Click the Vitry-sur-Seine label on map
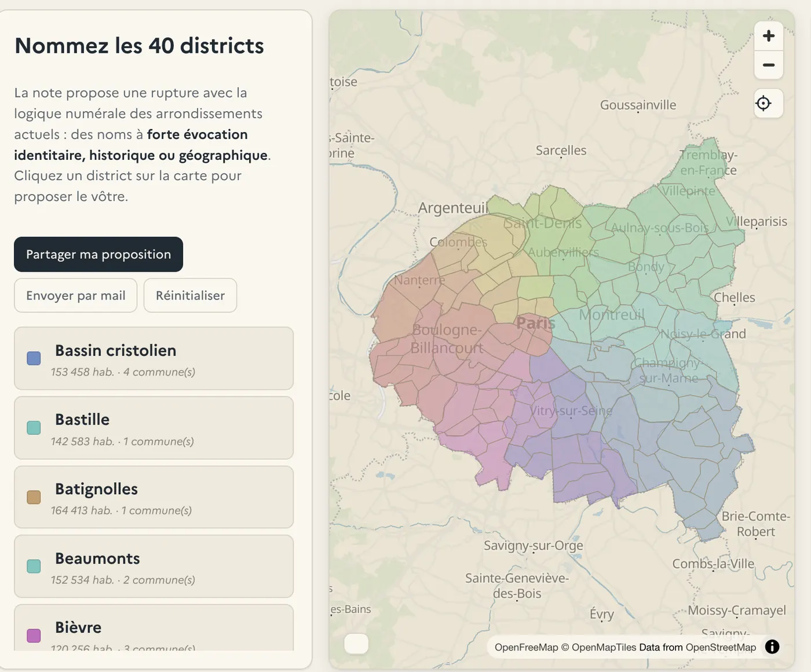 [571, 411]
